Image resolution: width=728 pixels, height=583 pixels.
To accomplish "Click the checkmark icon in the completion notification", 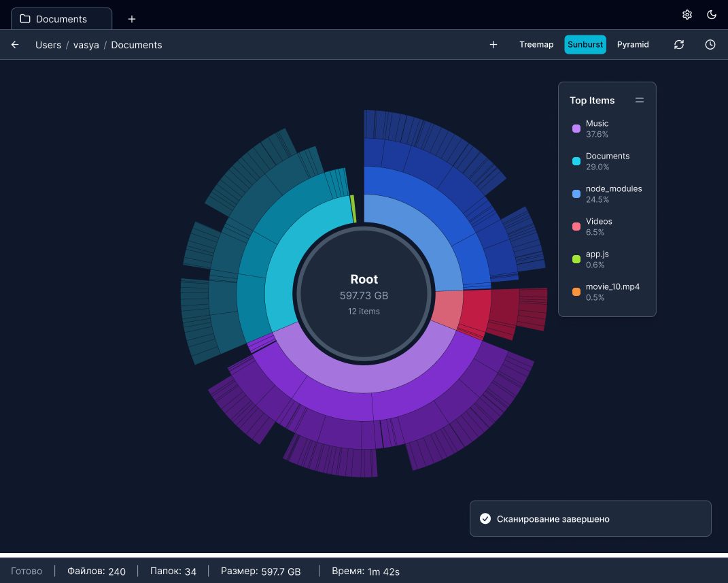I will [485, 518].
